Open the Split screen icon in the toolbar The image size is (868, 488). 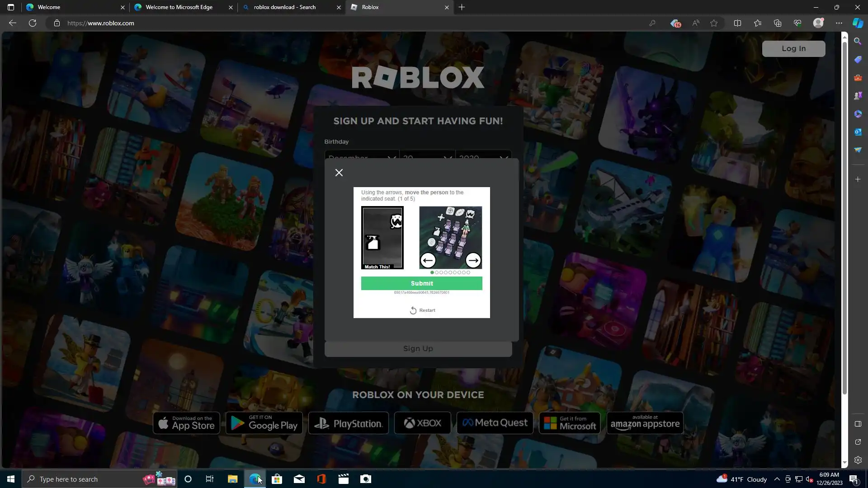(737, 23)
